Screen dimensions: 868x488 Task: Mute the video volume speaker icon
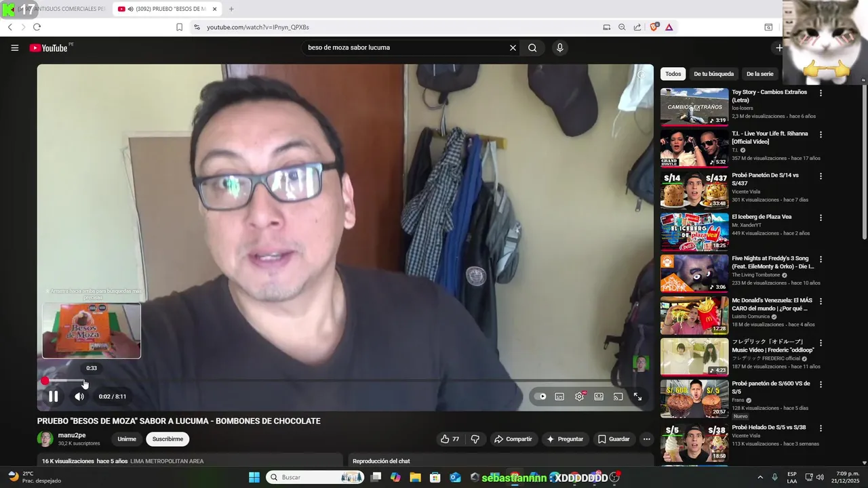click(x=79, y=396)
